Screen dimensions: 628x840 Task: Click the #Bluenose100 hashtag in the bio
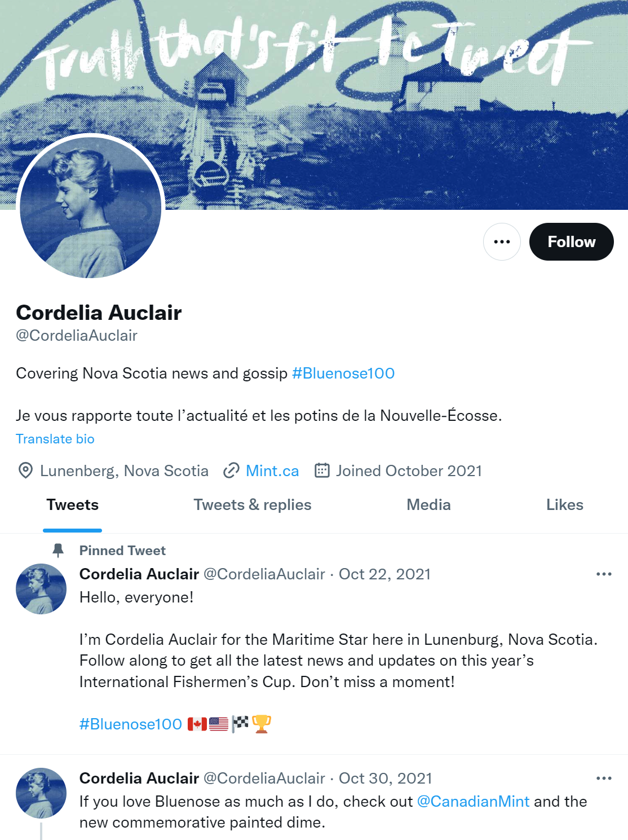(x=343, y=373)
